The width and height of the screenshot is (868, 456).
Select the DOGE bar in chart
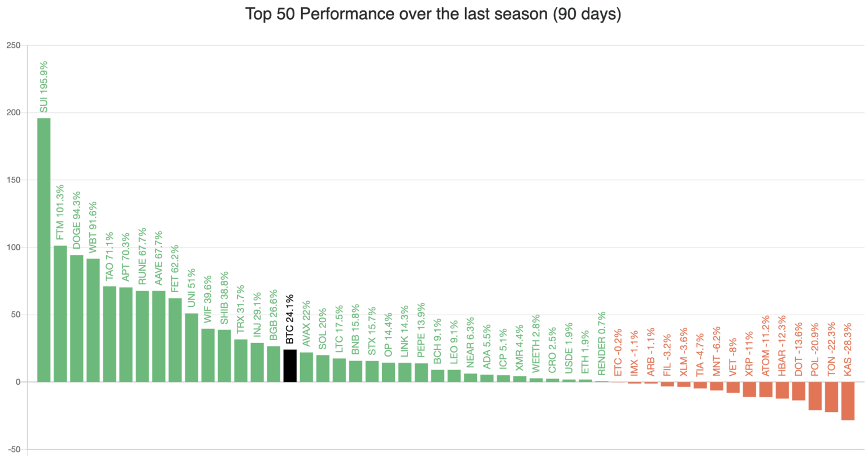point(76,318)
